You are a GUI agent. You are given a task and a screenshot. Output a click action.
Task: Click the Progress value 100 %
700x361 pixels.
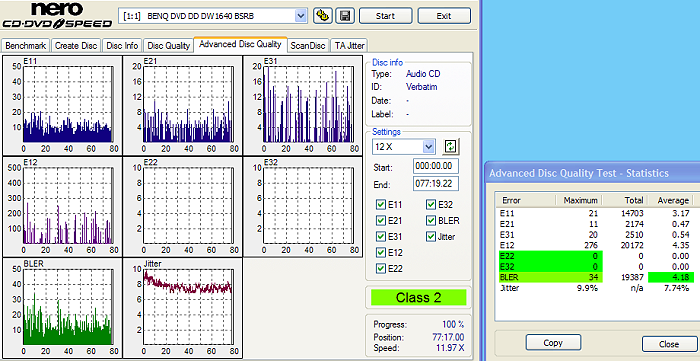453,324
